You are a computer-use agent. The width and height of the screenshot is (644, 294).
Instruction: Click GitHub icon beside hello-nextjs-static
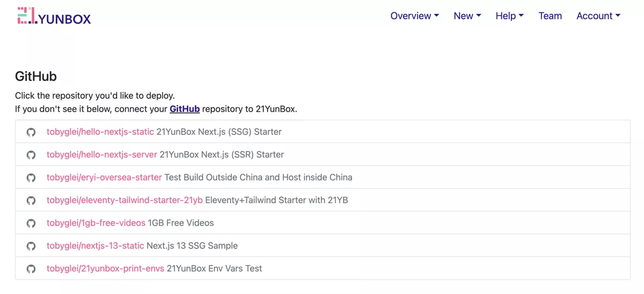pos(31,132)
